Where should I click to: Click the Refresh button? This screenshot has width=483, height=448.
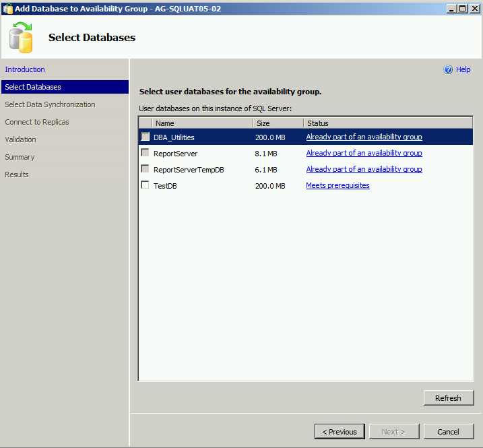coord(449,397)
